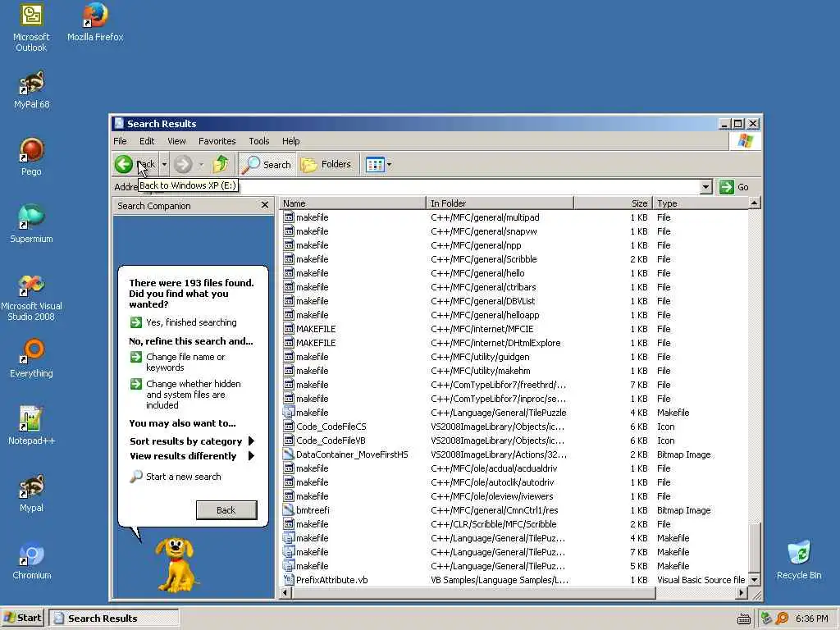
Task: Select makefile in C++/Language/General/TilePuzzle row
Action: 313,413
